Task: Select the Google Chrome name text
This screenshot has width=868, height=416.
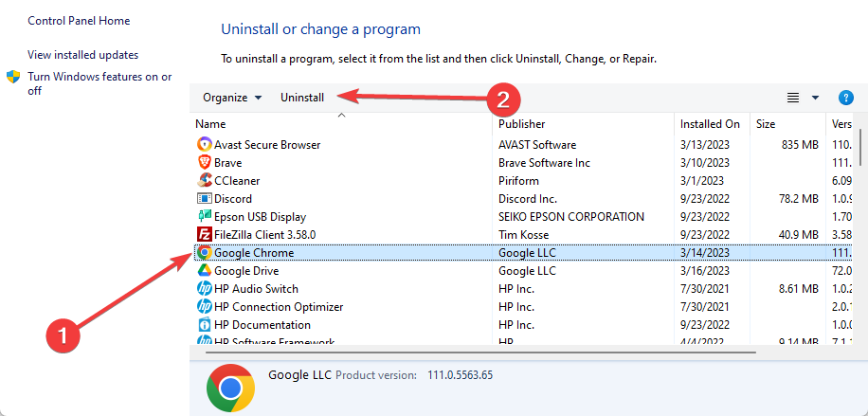Action: (x=254, y=253)
